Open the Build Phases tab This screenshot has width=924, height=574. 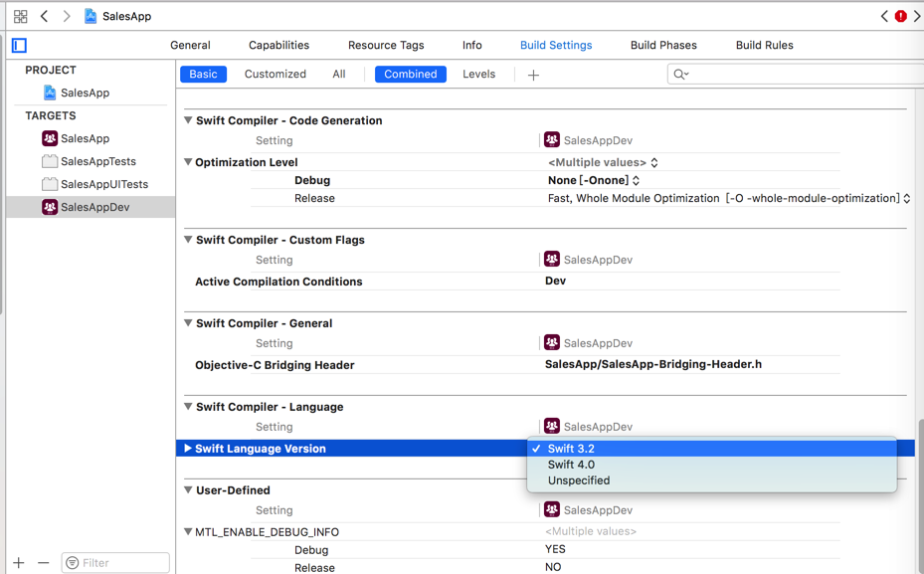pos(663,46)
